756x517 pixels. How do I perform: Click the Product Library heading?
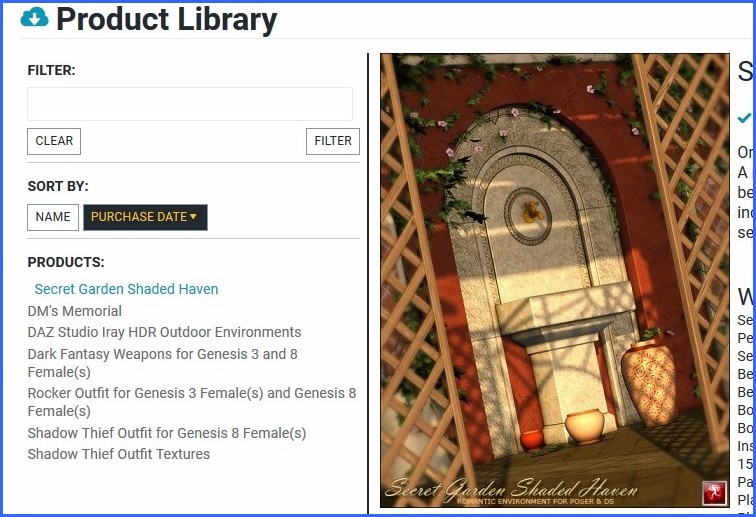point(167,19)
